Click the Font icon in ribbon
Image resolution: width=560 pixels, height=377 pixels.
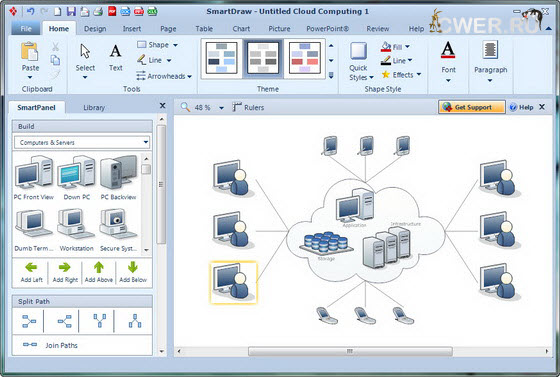point(448,50)
